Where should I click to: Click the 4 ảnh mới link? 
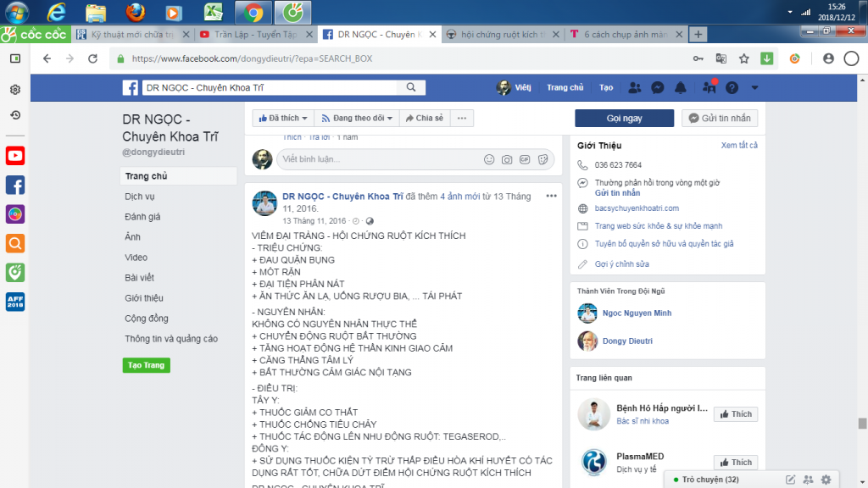point(460,197)
